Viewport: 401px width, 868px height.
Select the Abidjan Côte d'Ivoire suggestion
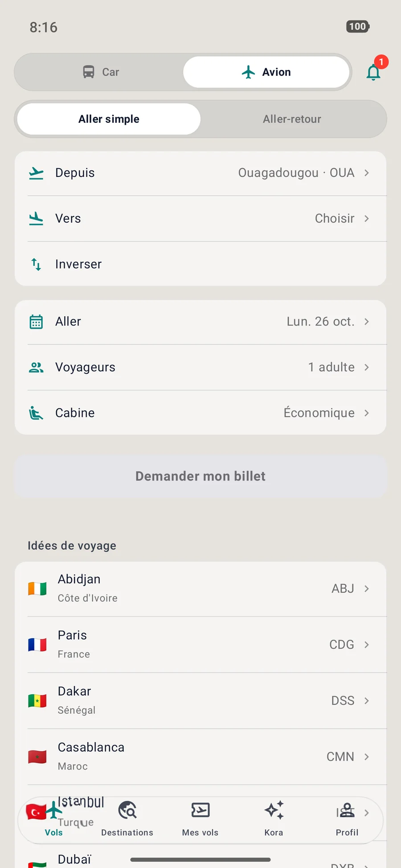tap(200, 589)
